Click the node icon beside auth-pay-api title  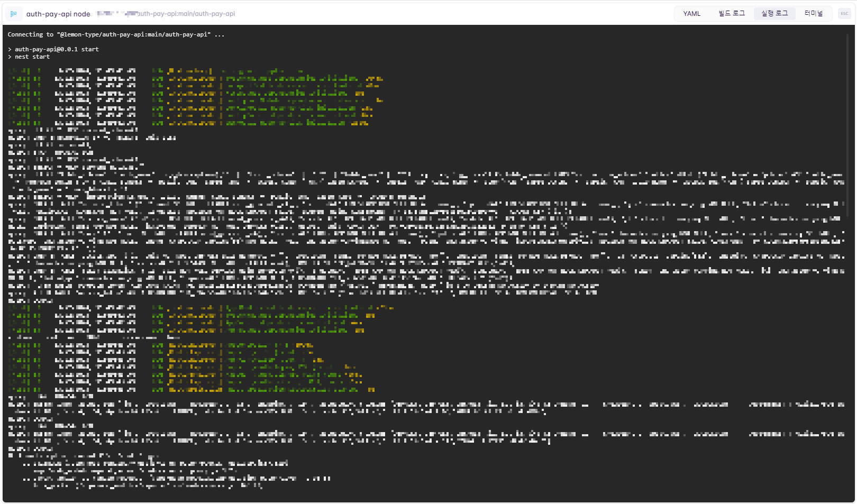(x=14, y=14)
